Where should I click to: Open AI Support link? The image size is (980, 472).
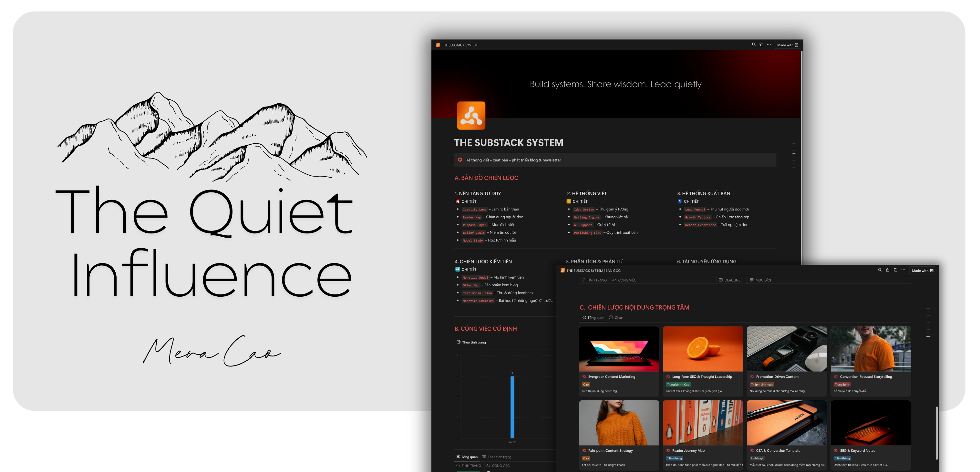[583, 225]
